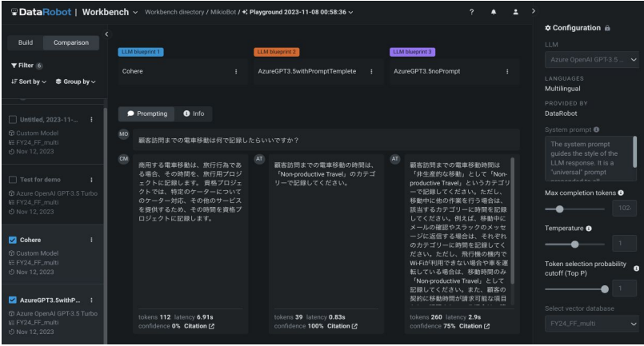This screenshot has height=346, width=644.
Task: Click the Configuration lock icon
Action: click(x=607, y=28)
